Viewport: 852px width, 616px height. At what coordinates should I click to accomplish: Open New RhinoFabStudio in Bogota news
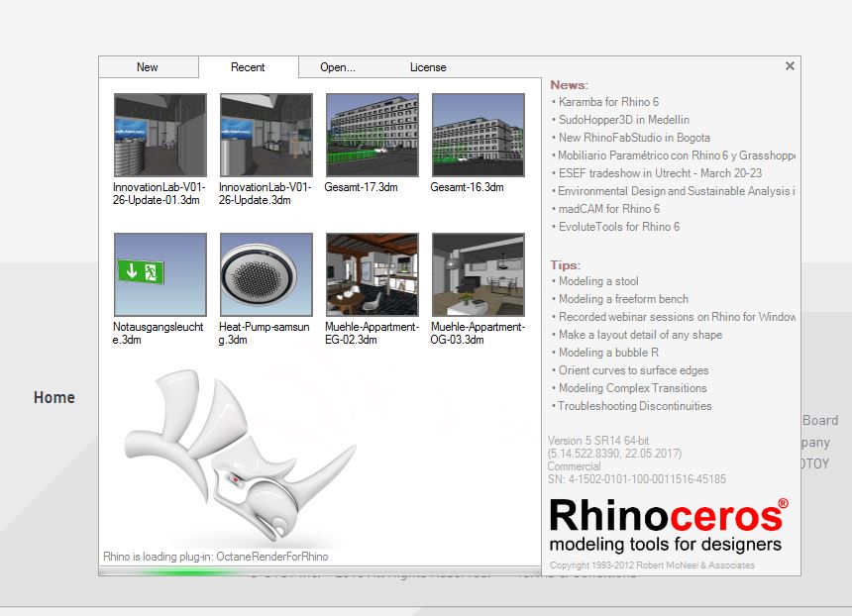tap(634, 138)
